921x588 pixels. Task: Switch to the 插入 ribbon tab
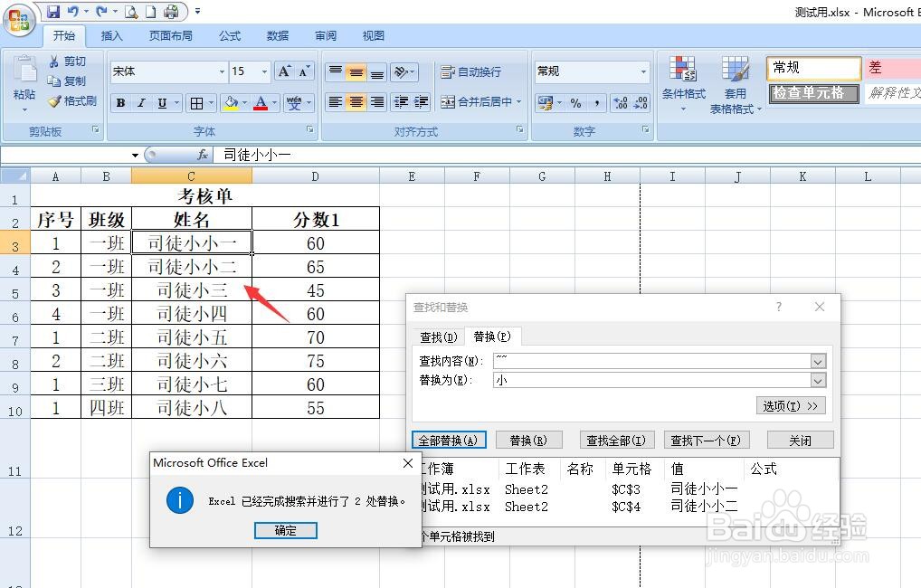click(111, 36)
